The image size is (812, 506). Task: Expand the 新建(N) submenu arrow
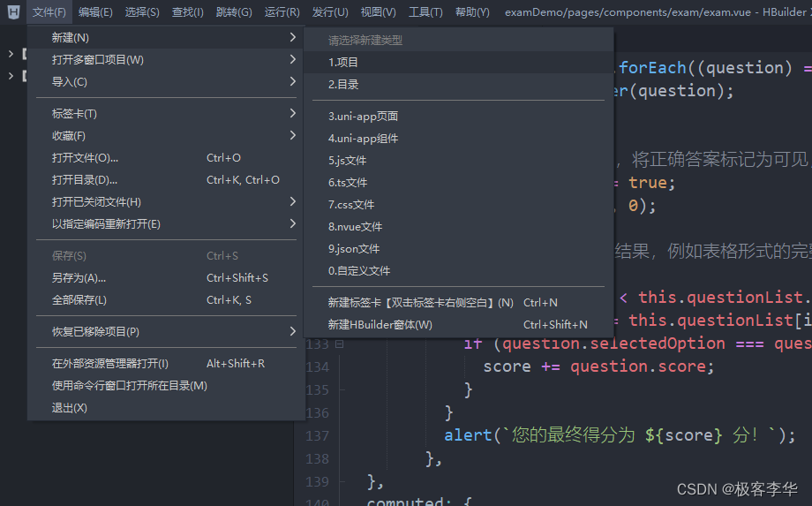click(x=293, y=37)
